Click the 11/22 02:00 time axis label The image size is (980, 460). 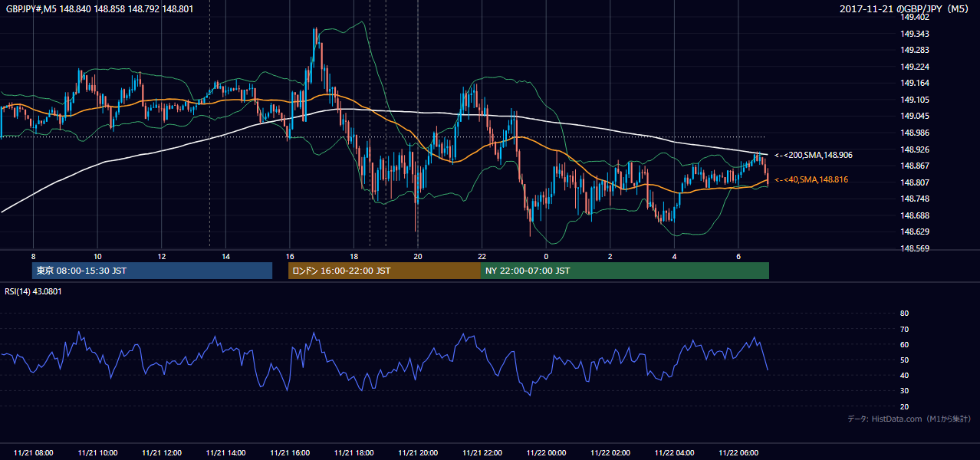610,453
